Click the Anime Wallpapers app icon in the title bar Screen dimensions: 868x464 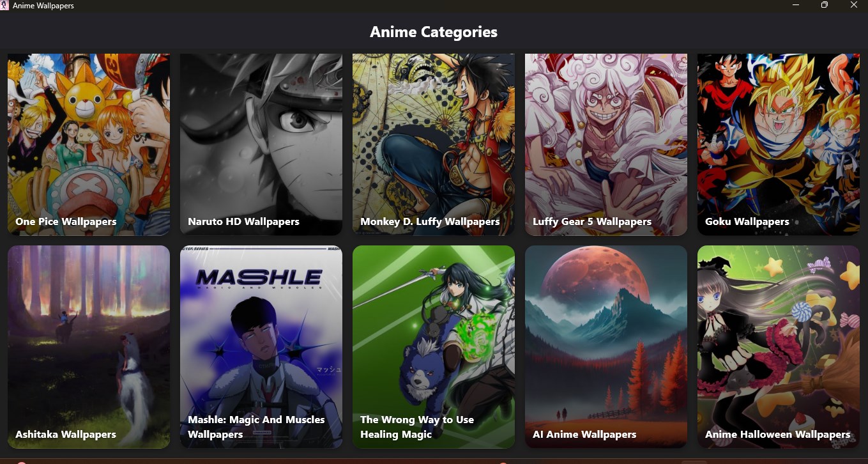[x=4, y=5]
